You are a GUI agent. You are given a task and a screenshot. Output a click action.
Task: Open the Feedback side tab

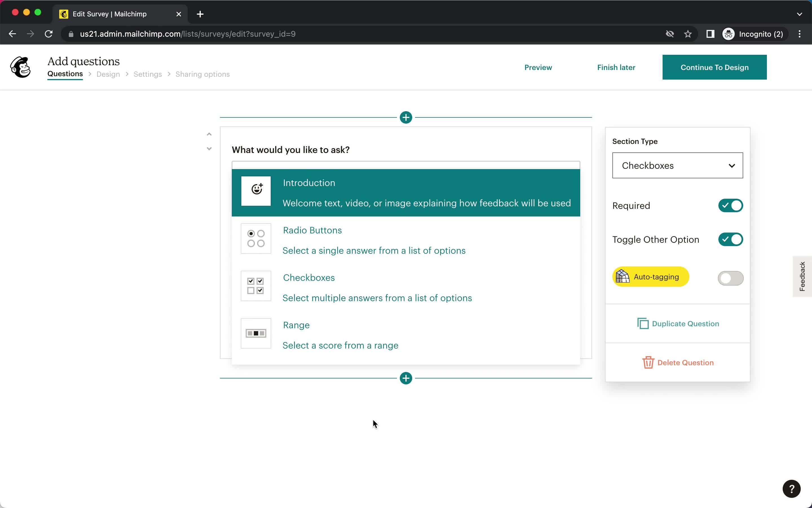pyautogui.click(x=802, y=276)
